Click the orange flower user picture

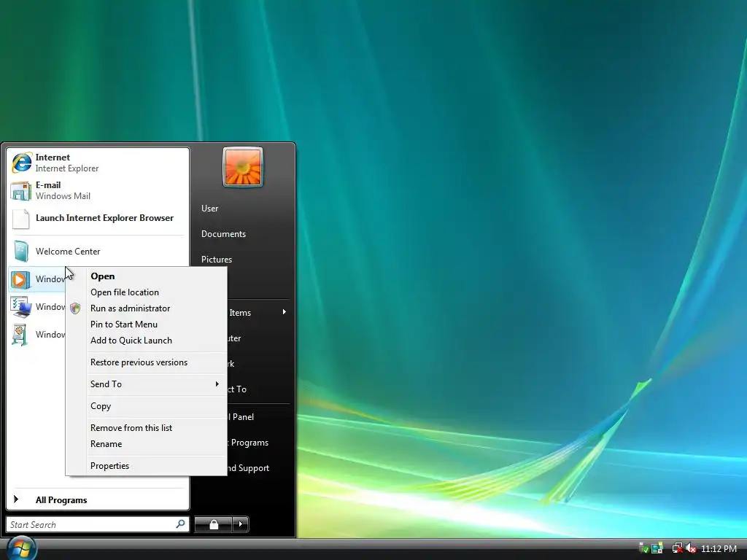[243, 167]
